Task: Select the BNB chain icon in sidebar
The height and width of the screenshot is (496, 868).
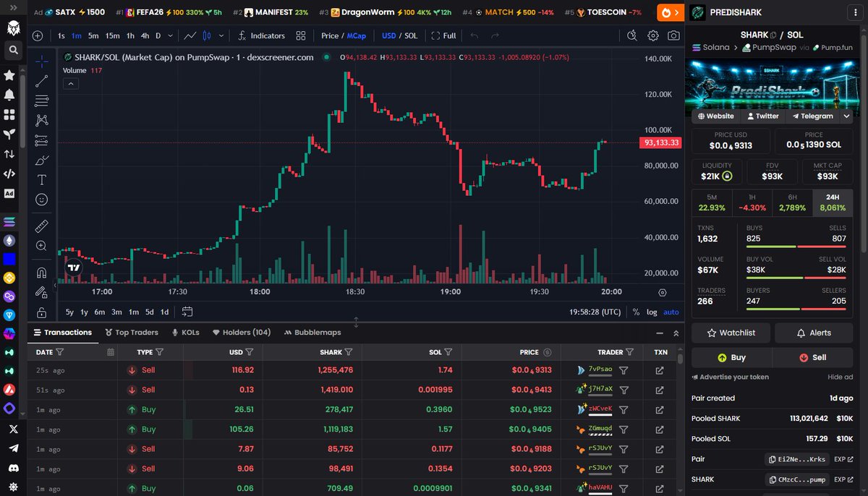Action: pos(9,278)
